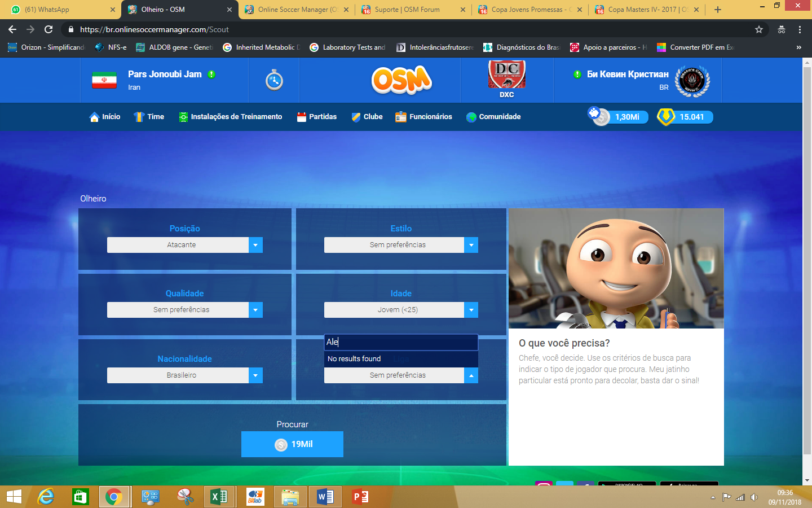This screenshot has height=508, width=812.
Task: Open PowerPoint from the taskbar
Action: (x=360, y=497)
